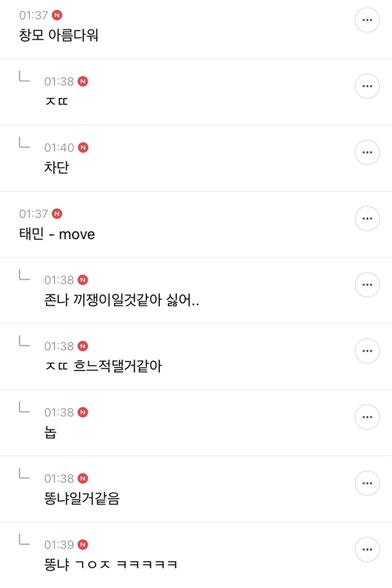Tap red N badge on '창모 아름다워' comment
Image resolution: width=392 pixels, height=588 pixels.
57,15
